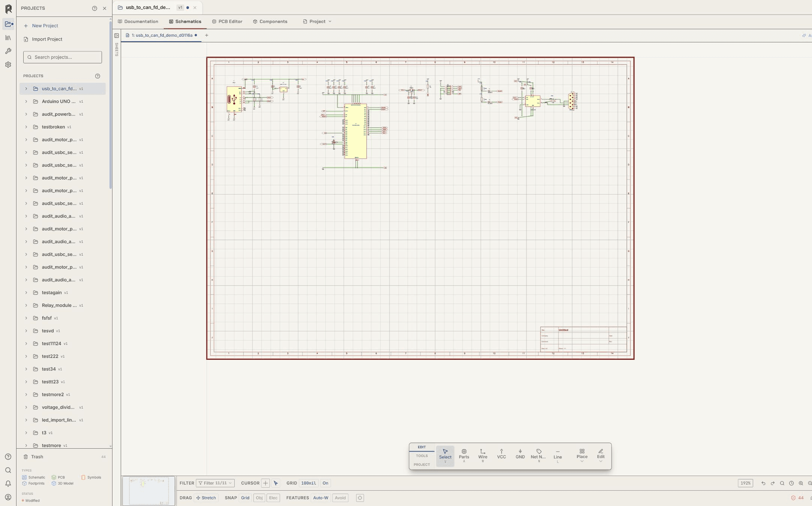
Task: Click help icon next to Projects title
Action: pos(94,8)
